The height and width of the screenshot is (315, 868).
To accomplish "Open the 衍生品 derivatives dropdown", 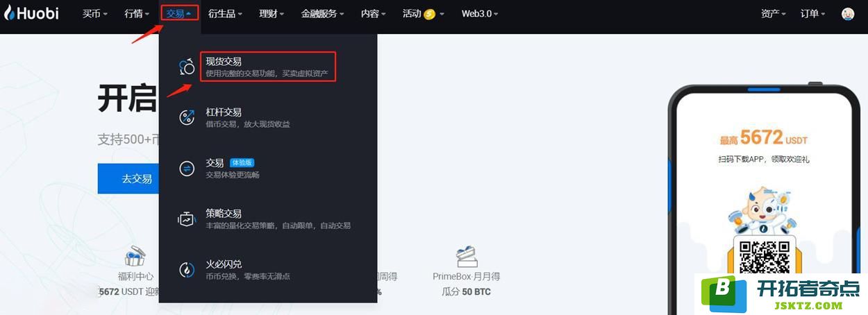I will point(226,14).
